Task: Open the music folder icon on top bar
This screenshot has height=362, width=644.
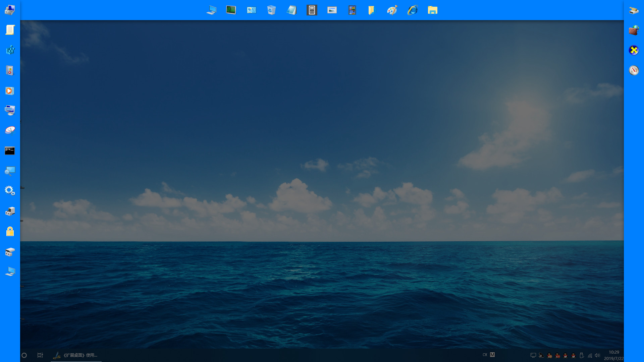Action: [372, 10]
